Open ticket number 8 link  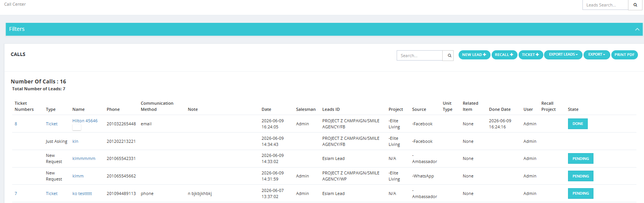click(16, 124)
